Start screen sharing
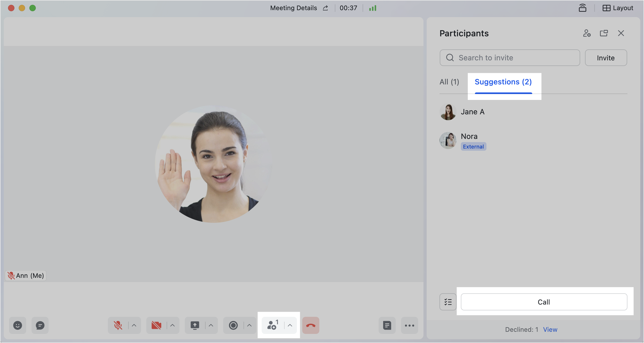Screen dimensions: 644x343 (195, 325)
